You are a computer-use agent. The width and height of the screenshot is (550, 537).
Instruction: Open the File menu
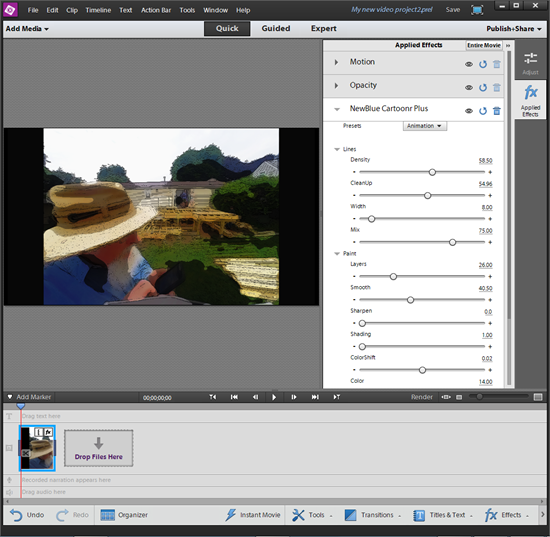click(x=33, y=10)
